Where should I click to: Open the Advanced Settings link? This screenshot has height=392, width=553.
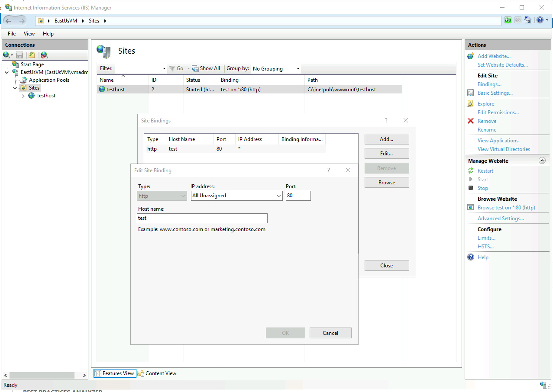tap(501, 218)
